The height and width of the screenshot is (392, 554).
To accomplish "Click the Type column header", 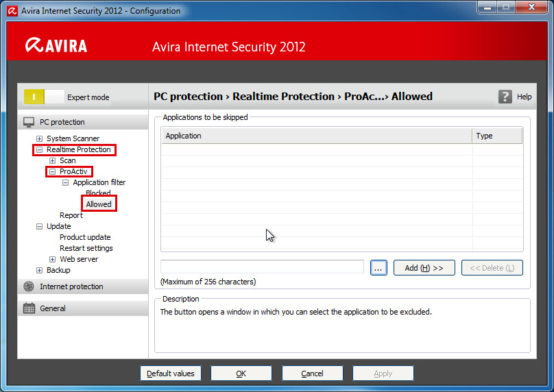I will tap(497, 136).
